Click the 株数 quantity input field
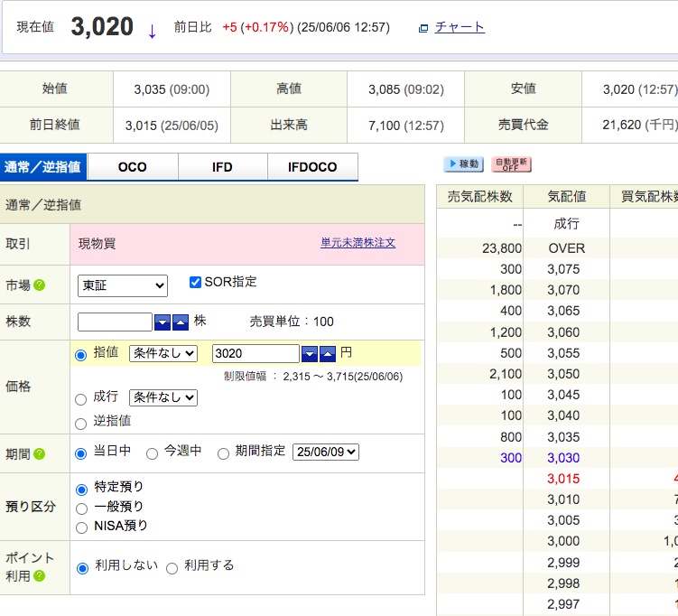678x616 pixels. (115, 322)
